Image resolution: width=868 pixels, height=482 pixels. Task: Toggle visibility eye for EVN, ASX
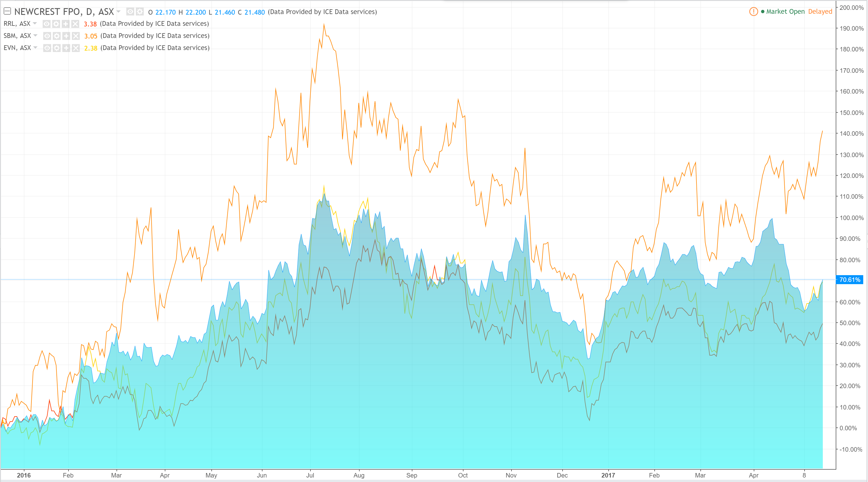pos(47,48)
